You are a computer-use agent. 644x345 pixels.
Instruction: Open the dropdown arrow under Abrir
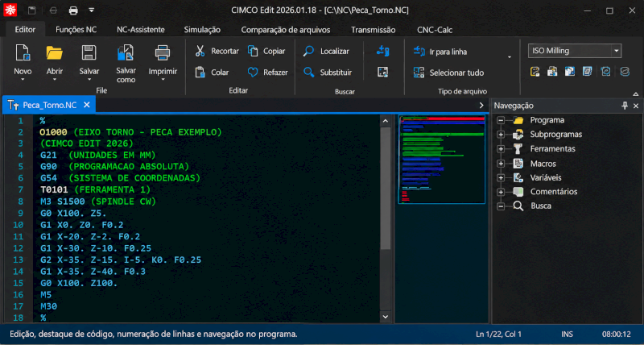pyautogui.click(x=54, y=80)
